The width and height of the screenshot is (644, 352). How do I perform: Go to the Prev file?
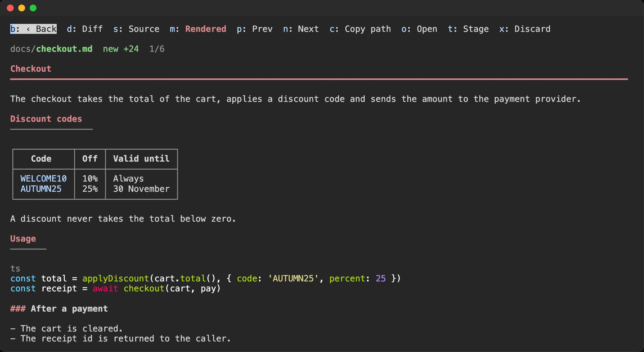(x=254, y=29)
